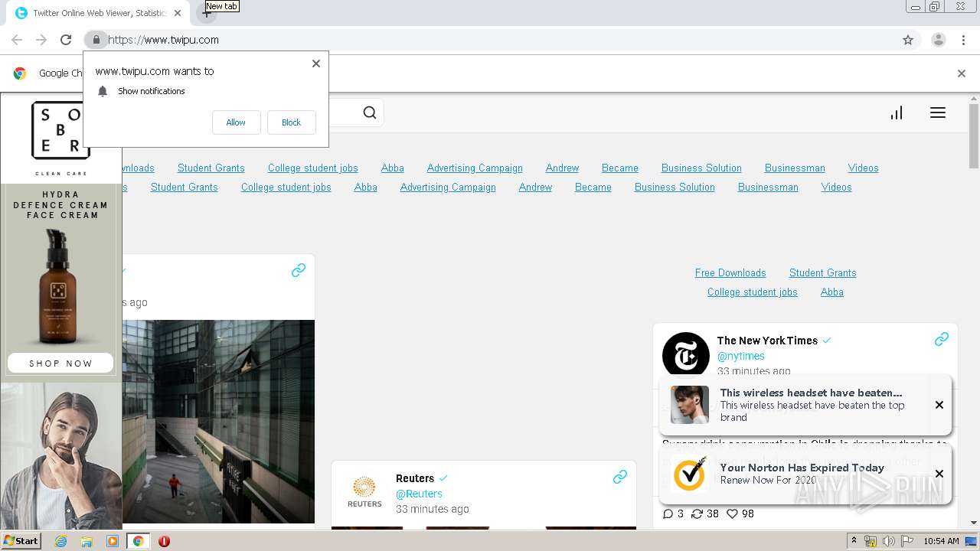Close the Norton expired notification
The image size is (980, 551).
click(939, 474)
